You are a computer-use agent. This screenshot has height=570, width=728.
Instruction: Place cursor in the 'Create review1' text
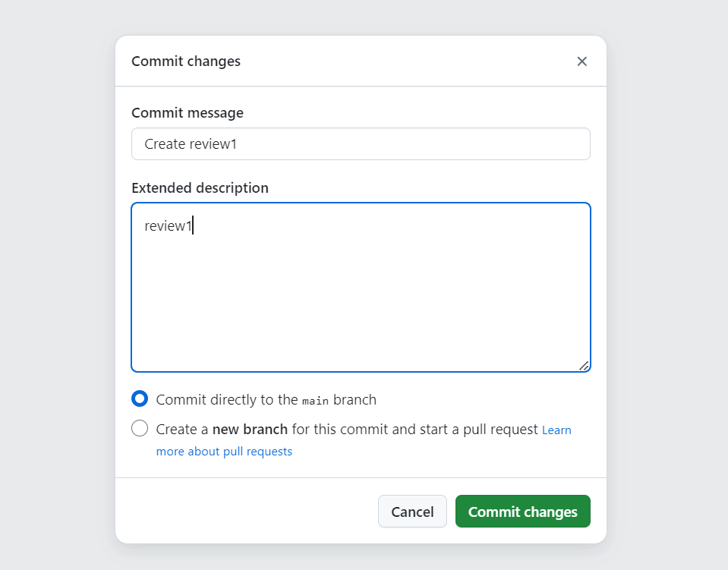[x=191, y=144]
